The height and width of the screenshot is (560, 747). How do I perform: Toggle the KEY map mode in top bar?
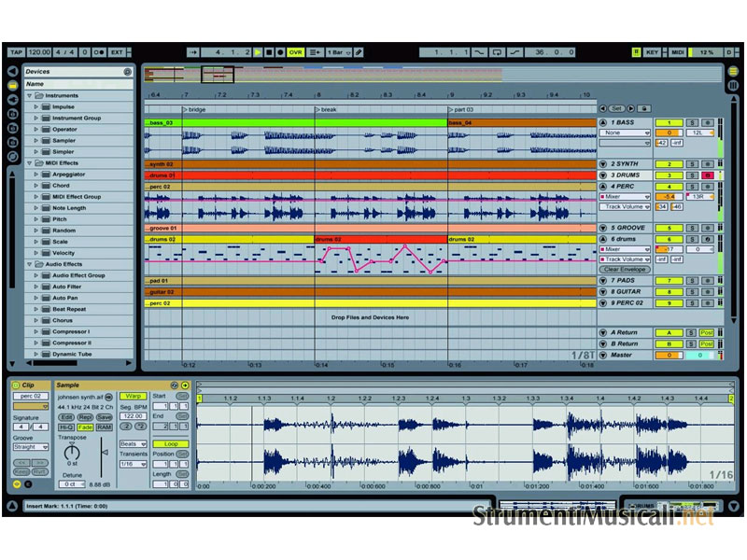click(653, 52)
